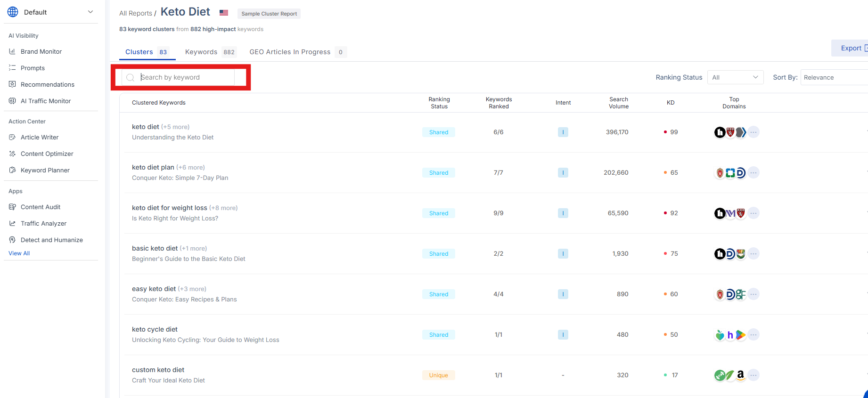Open the Ranking Status filter dropdown
Image resolution: width=868 pixels, height=398 pixels.
tap(735, 77)
